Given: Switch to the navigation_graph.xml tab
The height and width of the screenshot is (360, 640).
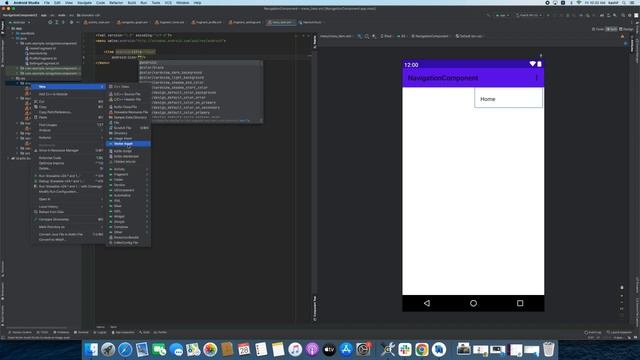Looking at the screenshot, I should 132,22.
